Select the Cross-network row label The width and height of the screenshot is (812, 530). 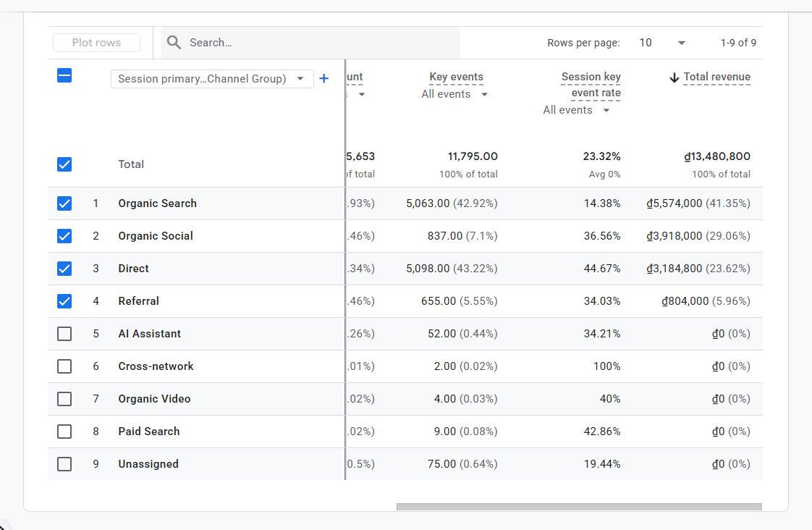[x=156, y=366]
